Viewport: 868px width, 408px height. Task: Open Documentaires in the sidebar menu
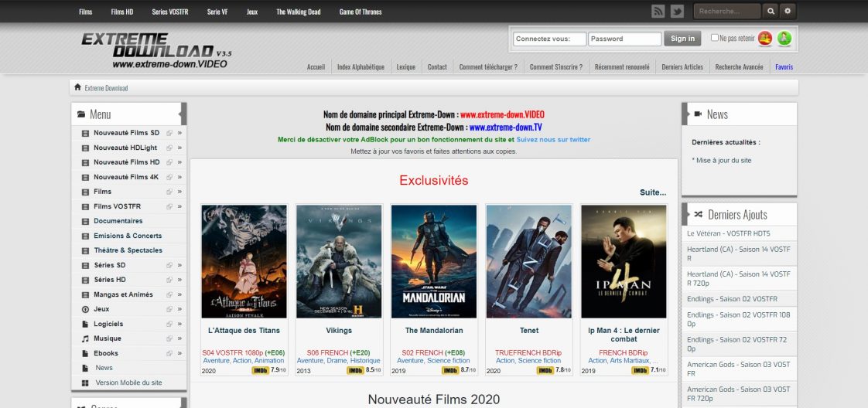click(x=118, y=220)
